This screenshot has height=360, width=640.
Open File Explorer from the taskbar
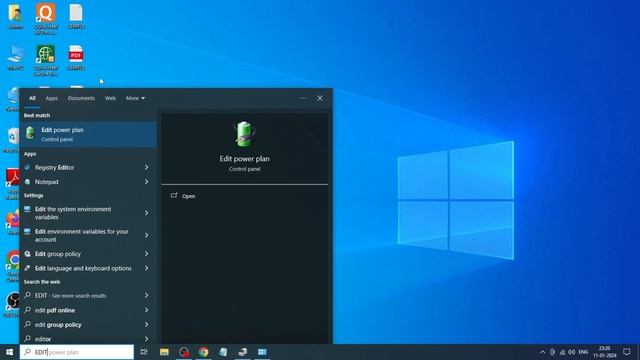point(164,352)
